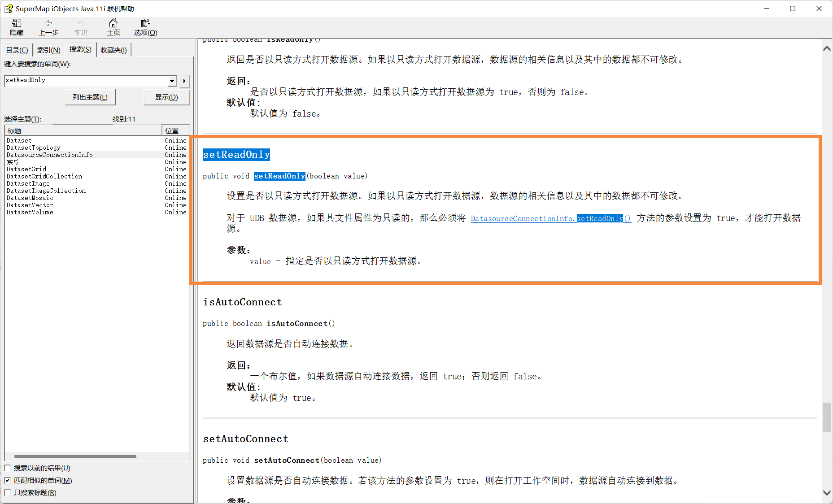
Task: Click the help app icon in title bar
Action: (9, 9)
